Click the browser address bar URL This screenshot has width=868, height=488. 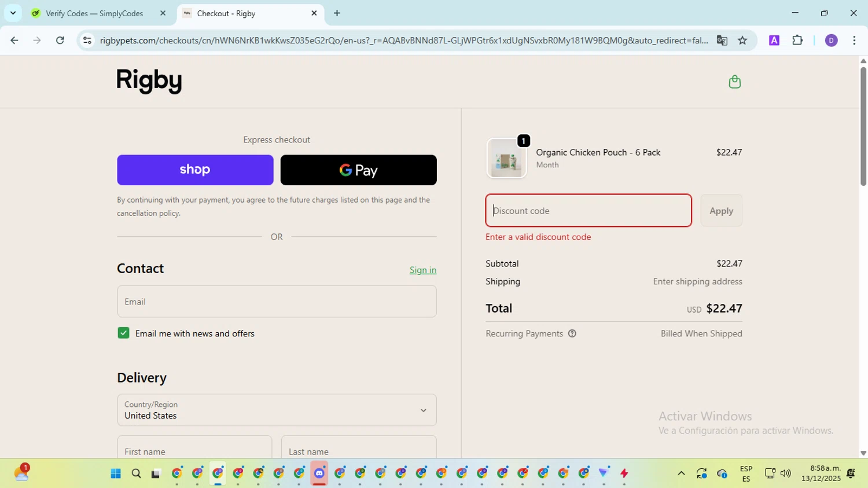[x=403, y=41]
